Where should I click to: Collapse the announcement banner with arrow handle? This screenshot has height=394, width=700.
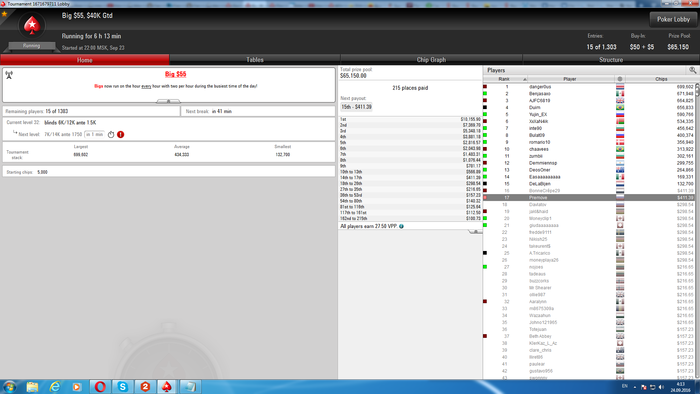pos(168,101)
